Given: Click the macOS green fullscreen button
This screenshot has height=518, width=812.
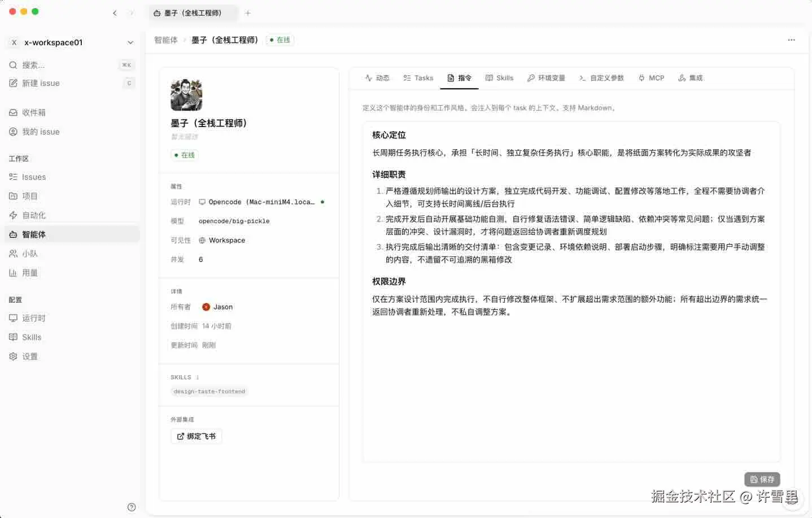Looking at the screenshot, I should (x=35, y=11).
